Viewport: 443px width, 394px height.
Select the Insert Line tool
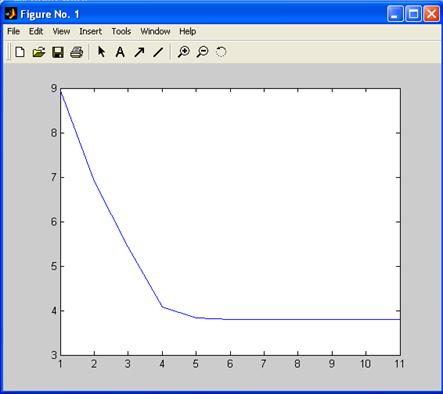coord(158,52)
